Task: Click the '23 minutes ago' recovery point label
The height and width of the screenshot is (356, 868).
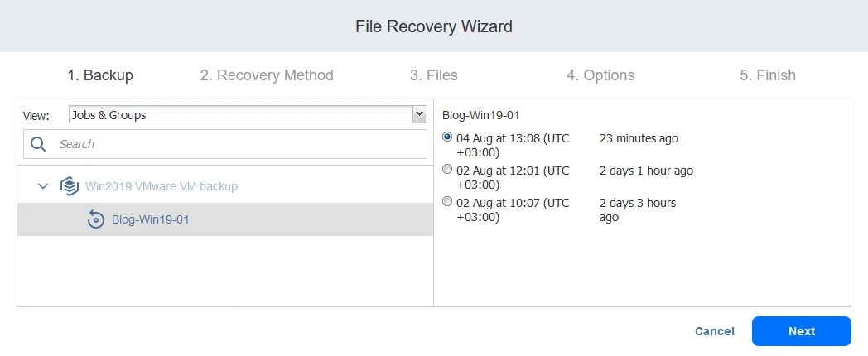Action: tap(639, 138)
